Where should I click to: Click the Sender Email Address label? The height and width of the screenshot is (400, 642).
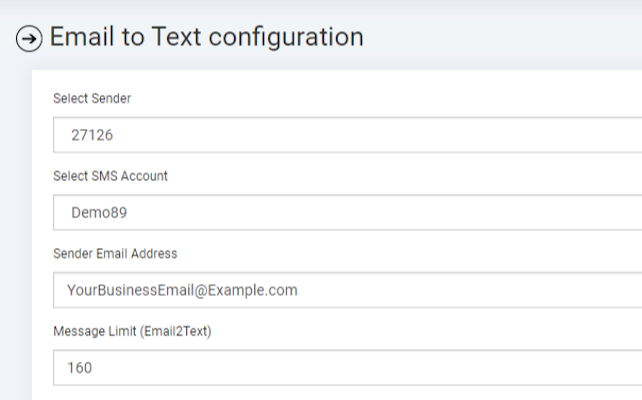(115, 254)
